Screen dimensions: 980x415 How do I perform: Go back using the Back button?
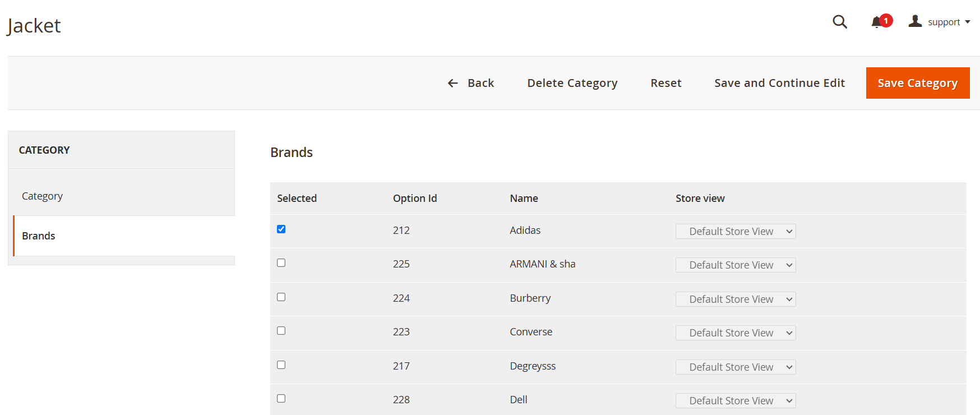[x=471, y=83]
